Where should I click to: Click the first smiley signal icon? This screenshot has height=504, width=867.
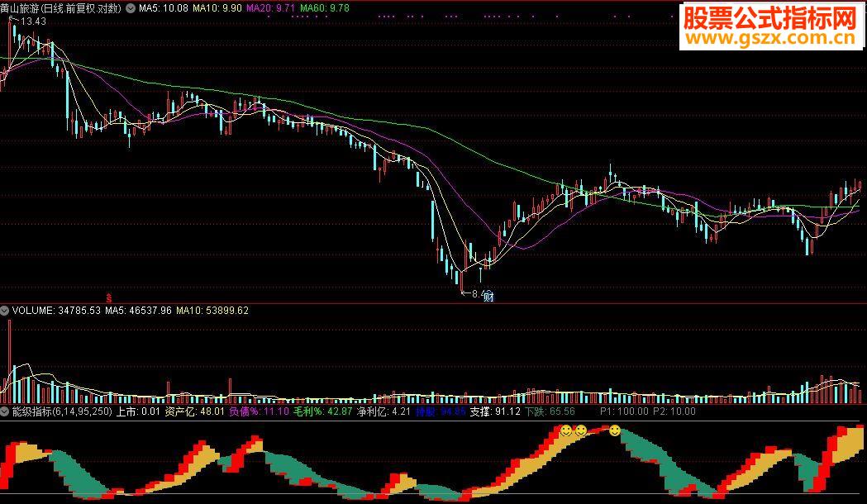[566, 430]
